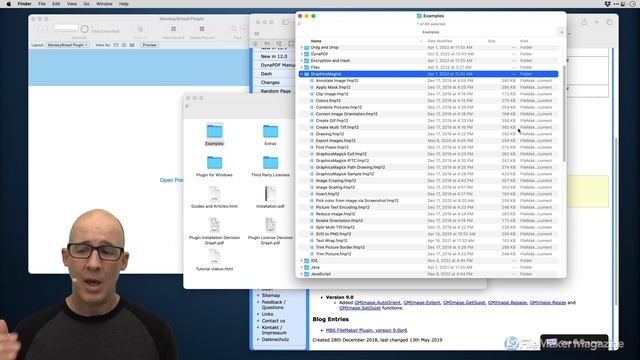The height and width of the screenshot is (360, 640).
Task: Collapse the GraphicsMagick folder
Action: [302, 74]
